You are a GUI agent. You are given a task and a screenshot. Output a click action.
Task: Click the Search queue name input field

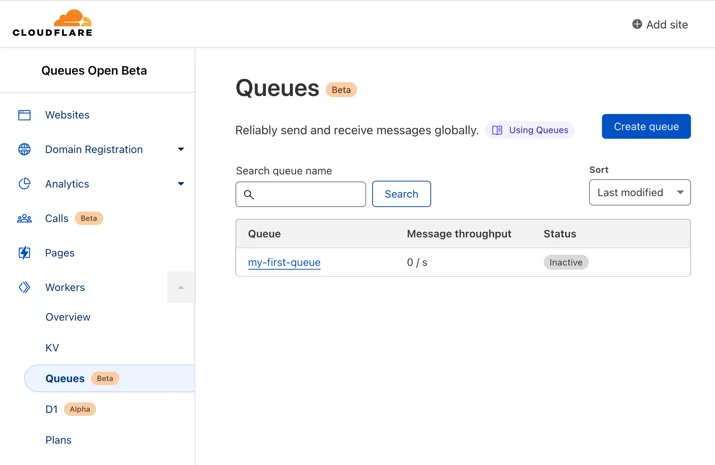coord(301,194)
